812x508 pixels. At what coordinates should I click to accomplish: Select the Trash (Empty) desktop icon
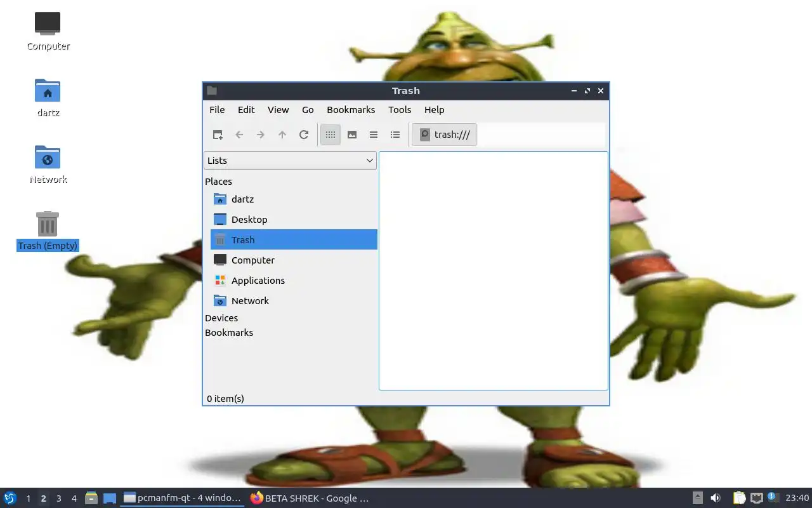coord(48,231)
